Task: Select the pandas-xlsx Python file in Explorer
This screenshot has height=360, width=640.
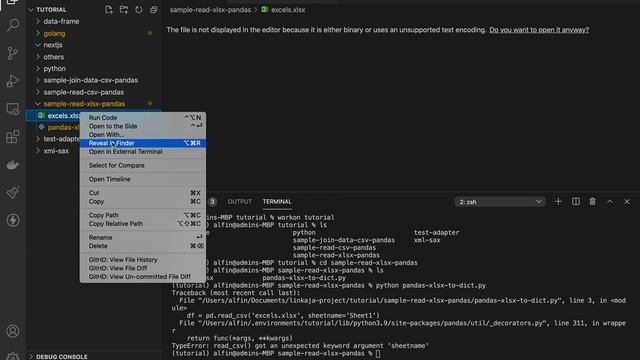Action: (x=53, y=127)
